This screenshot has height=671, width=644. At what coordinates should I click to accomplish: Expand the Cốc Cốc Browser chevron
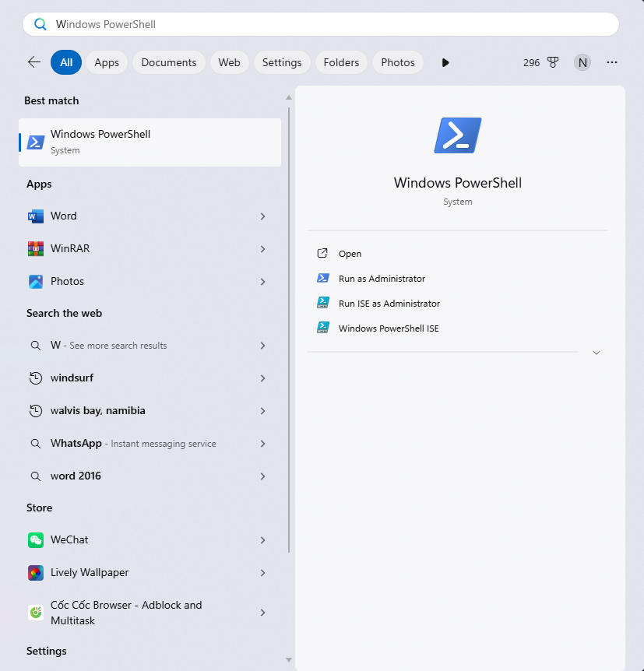pos(263,613)
